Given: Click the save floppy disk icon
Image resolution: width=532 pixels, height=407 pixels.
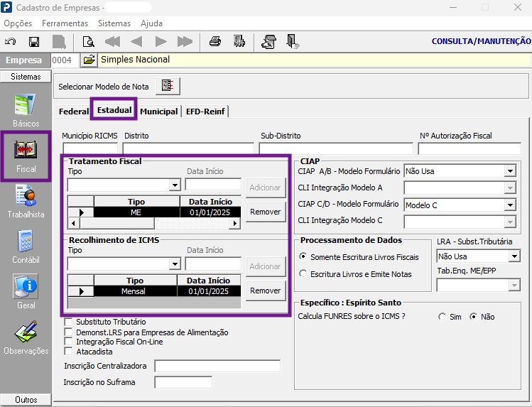Looking at the screenshot, I should (34, 42).
